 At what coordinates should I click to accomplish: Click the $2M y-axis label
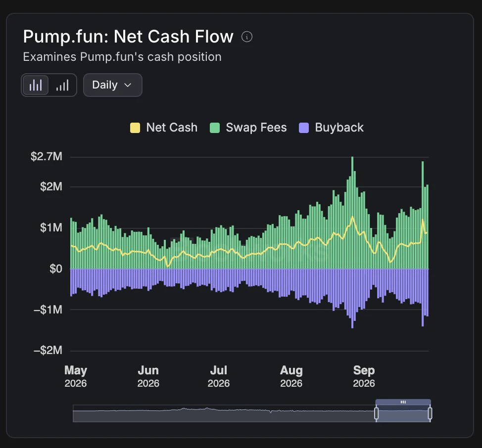point(51,186)
